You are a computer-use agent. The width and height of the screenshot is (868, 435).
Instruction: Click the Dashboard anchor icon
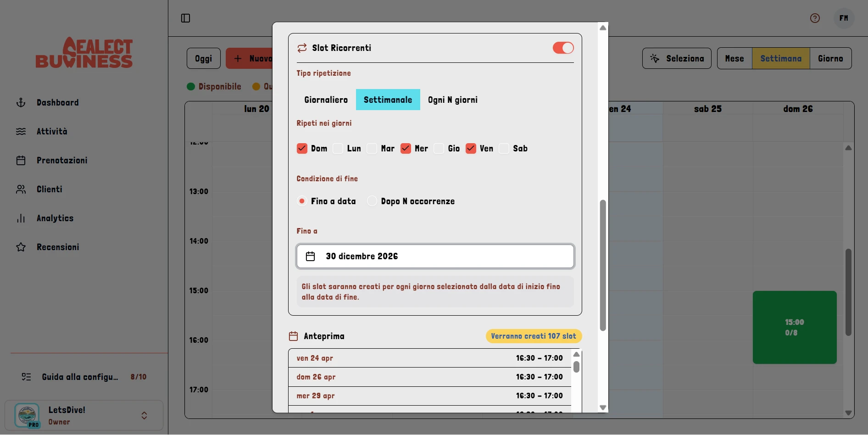tap(21, 103)
